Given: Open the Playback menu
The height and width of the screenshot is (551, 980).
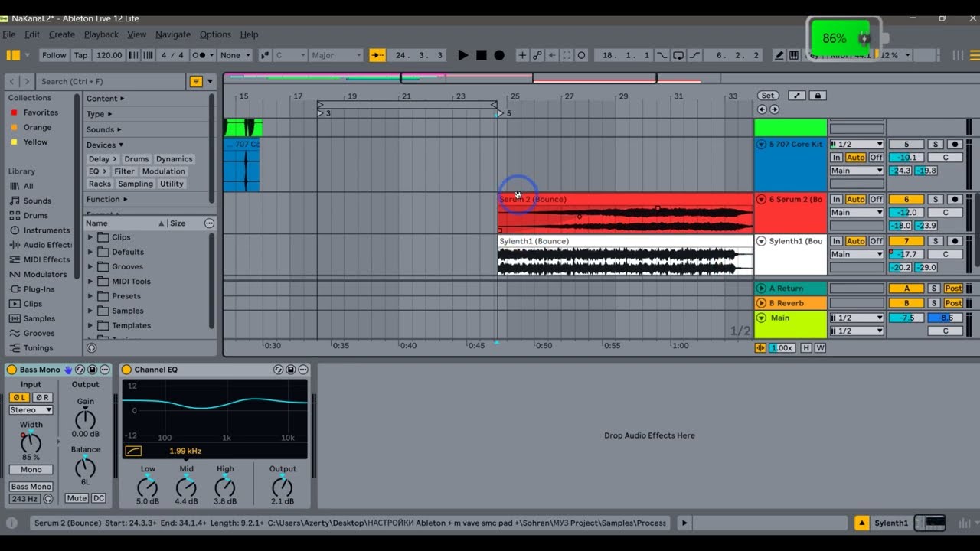Looking at the screenshot, I should (101, 34).
